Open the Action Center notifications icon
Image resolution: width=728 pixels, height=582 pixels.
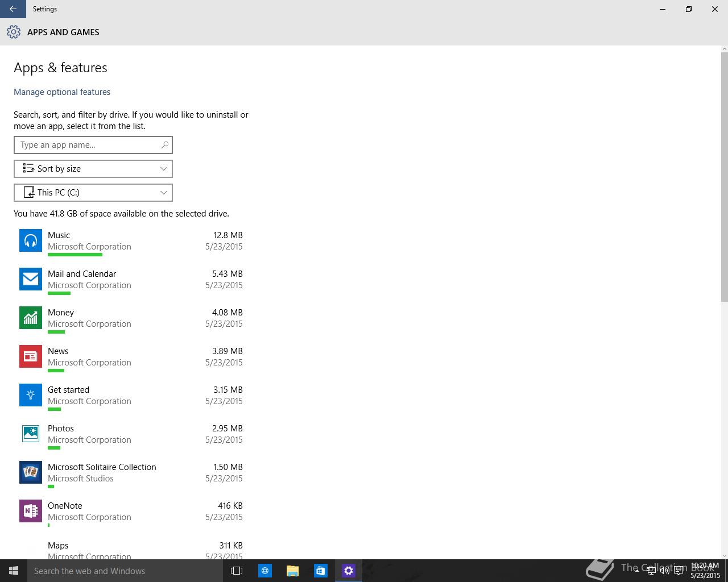679,571
